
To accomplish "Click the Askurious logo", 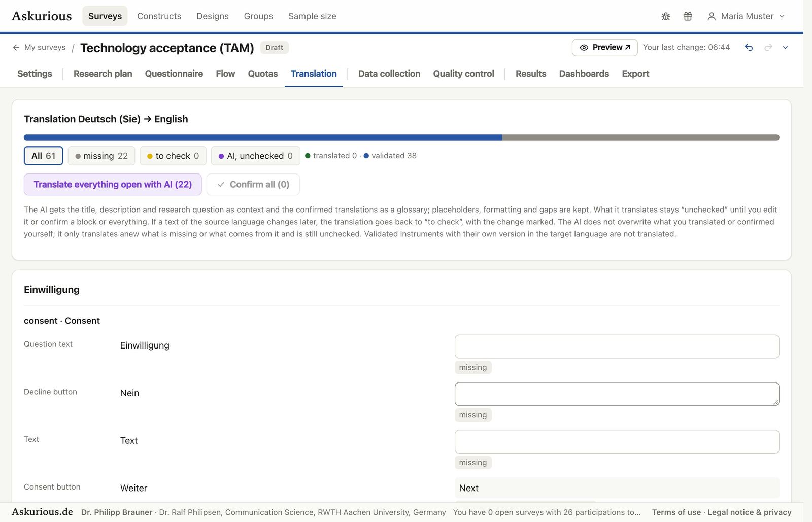I will point(42,16).
